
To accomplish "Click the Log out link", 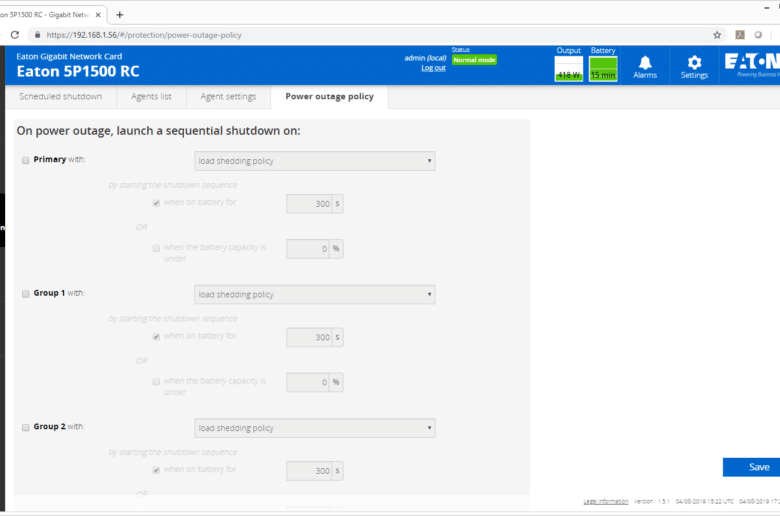I will [433, 68].
